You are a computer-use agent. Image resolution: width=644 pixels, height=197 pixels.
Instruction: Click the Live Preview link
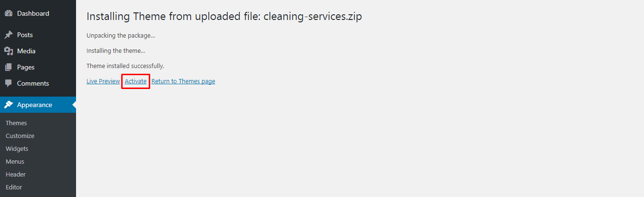point(103,81)
